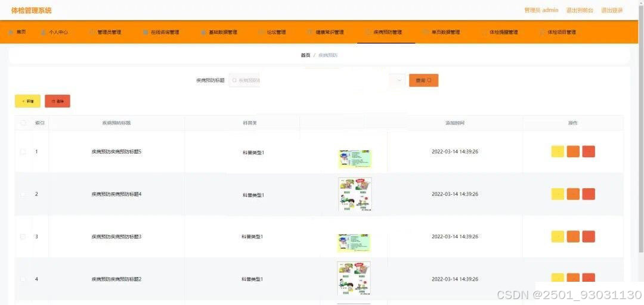Click yellow action button for 疾病预防标题3 row
Viewport: 644px width, 305px height.
(x=558, y=236)
